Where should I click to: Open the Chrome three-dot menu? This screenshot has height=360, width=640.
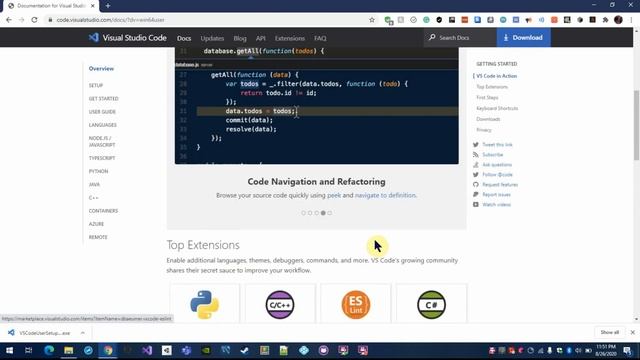pyautogui.click(x=631, y=20)
